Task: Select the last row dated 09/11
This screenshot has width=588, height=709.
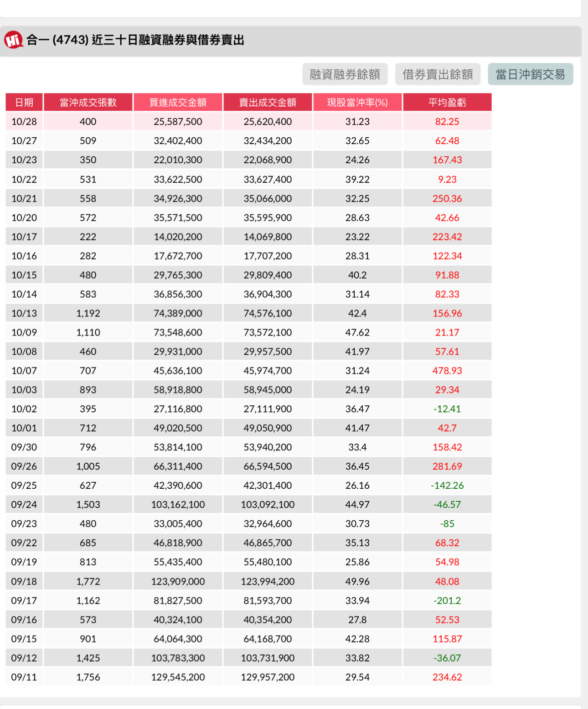Action: tap(248, 677)
